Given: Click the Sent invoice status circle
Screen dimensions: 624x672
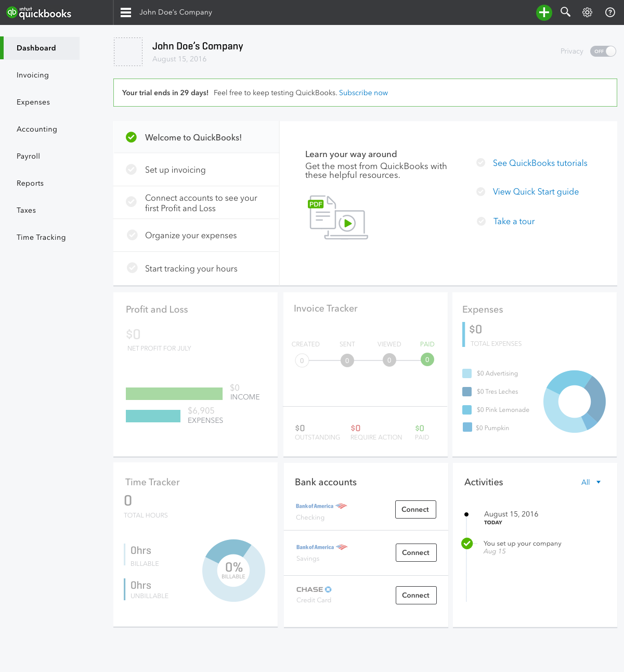Looking at the screenshot, I should click(x=347, y=360).
